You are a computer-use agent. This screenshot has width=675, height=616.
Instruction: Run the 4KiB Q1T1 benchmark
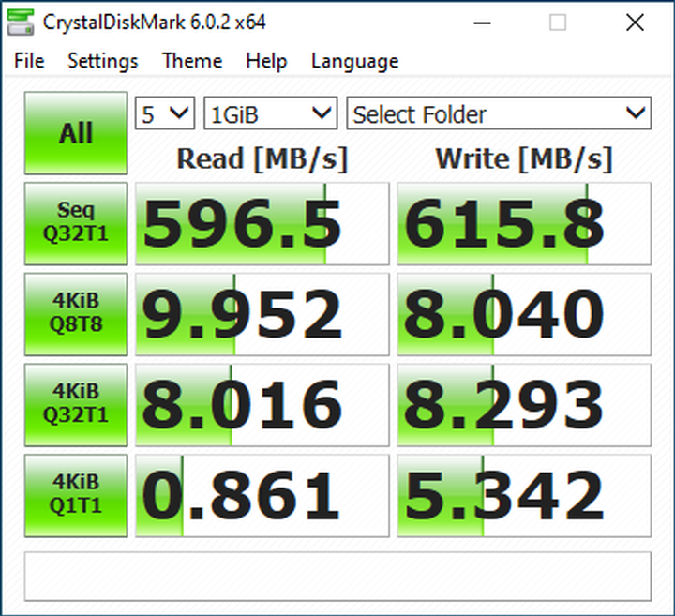click(x=76, y=495)
